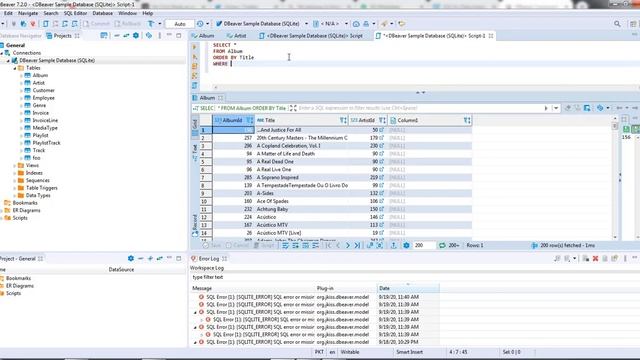Expand the Indexes folder
This screenshot has height=360, width=640.
[15, 173]
